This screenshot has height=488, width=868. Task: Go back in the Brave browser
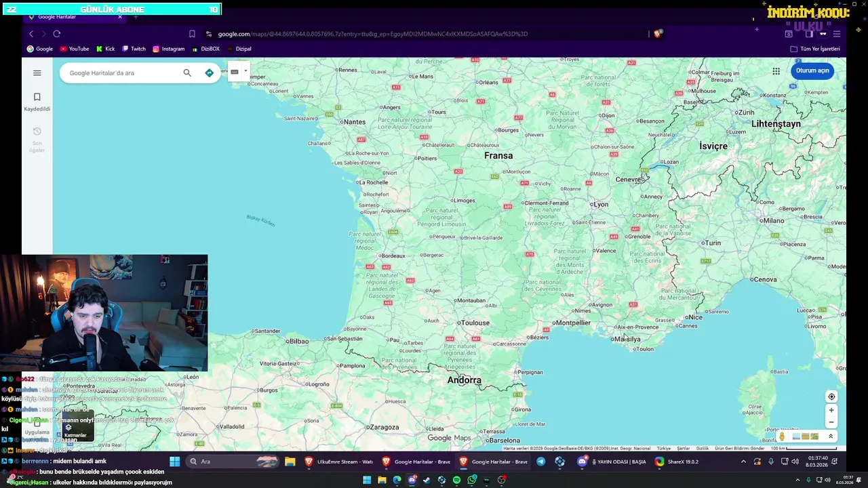(31, 34)
